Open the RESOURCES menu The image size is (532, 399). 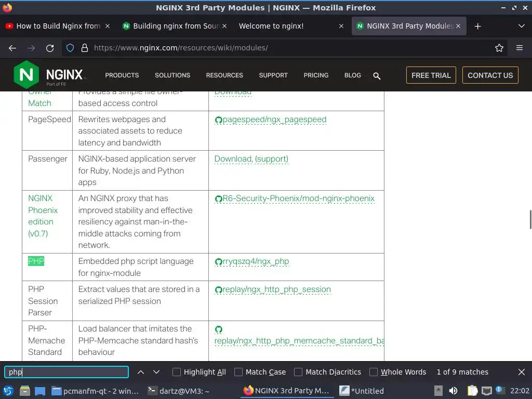point(224,75)
